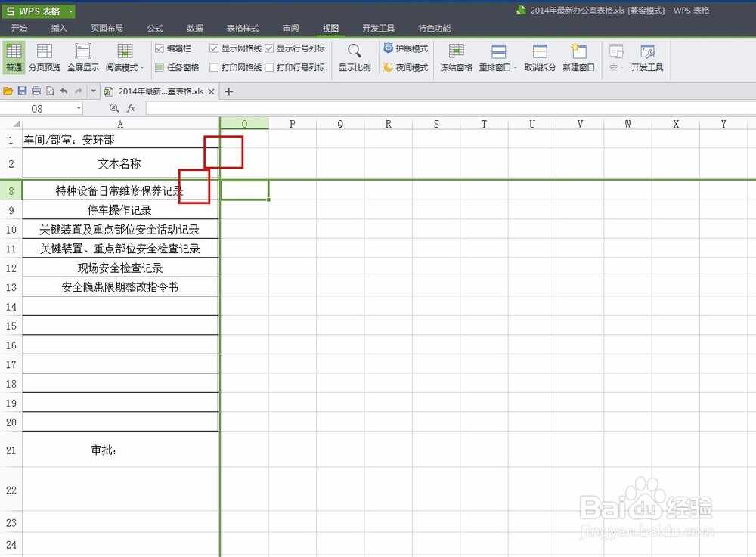Expand the quick access toolbar customize arrow
Image resolution: width=756 pixels, height=557 pixels.
pos(93,91)
